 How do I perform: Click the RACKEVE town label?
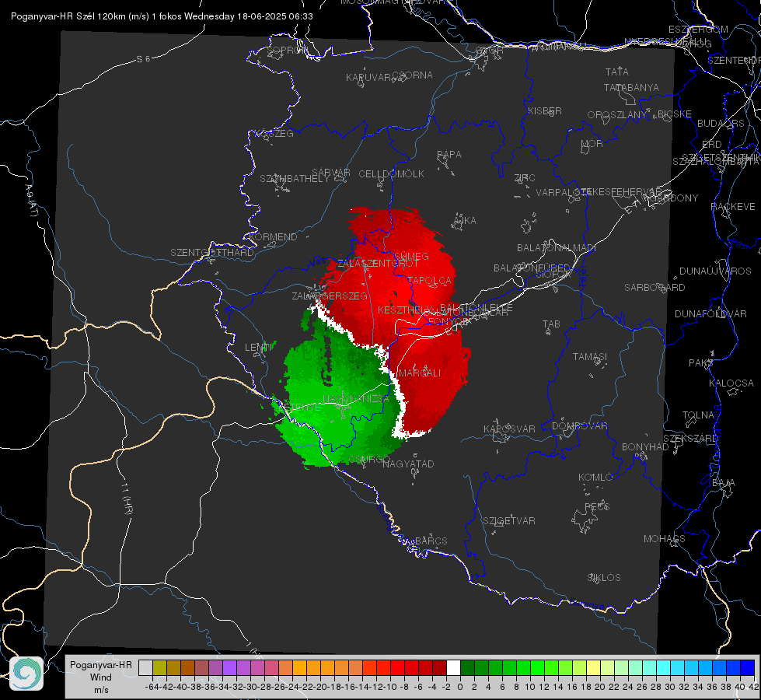pyautogui.click(x=733, y=206)
